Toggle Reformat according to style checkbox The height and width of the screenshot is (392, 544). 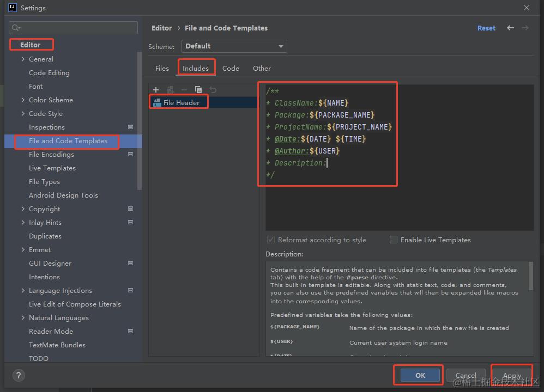pyautogui.click(x=270, y=240)
